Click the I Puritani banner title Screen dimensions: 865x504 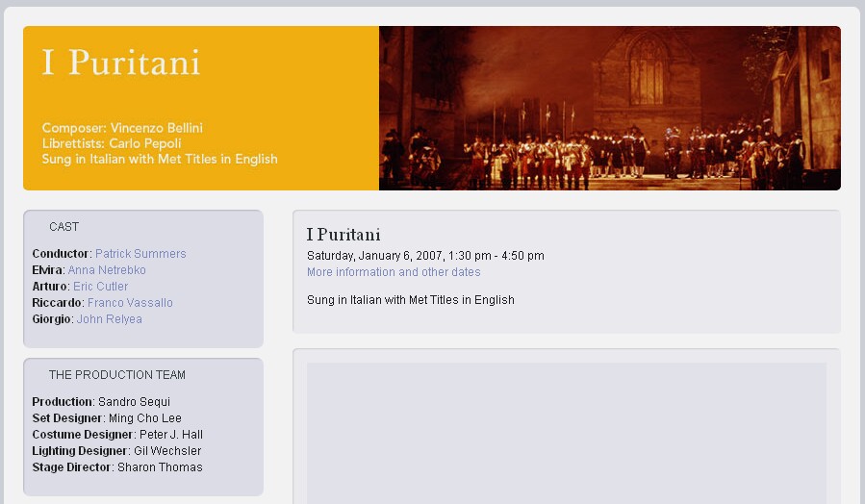(121, 63)
